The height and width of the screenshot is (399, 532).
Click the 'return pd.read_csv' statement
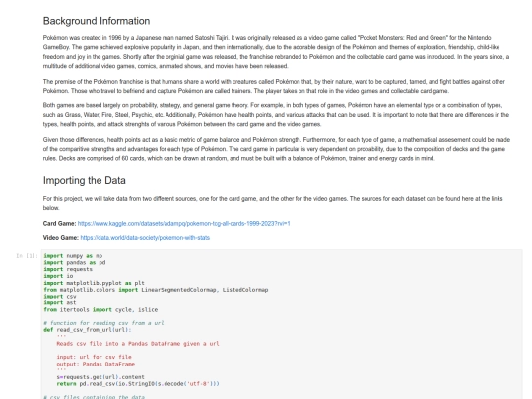click(138, 384)
